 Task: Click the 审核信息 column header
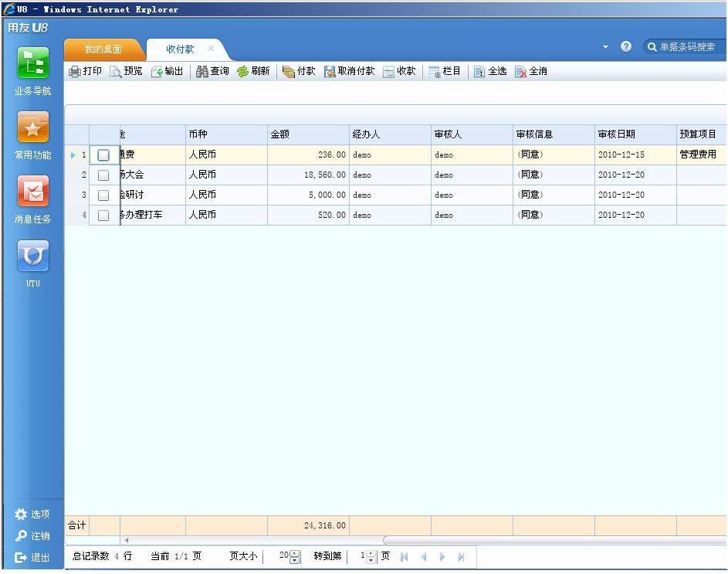coord(554,134)
